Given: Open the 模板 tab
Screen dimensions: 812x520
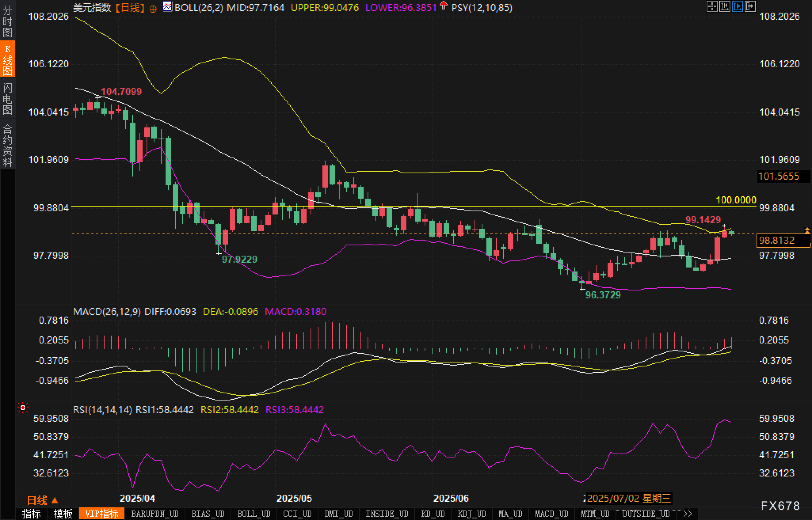Looking at the screenshot, I should click(63, 514).
